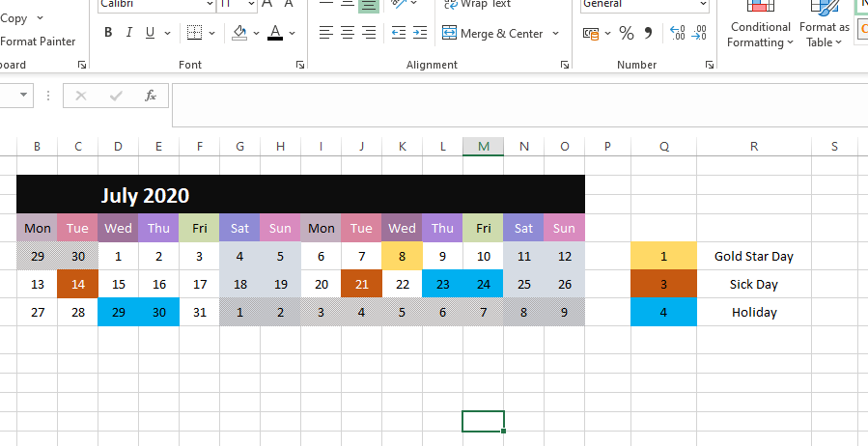Click the gold legend cell with 1
868x446 pixels.
663,256
